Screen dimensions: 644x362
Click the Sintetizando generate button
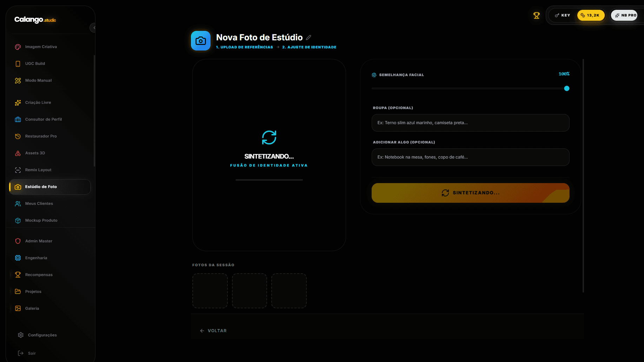[x=470, y=193]
